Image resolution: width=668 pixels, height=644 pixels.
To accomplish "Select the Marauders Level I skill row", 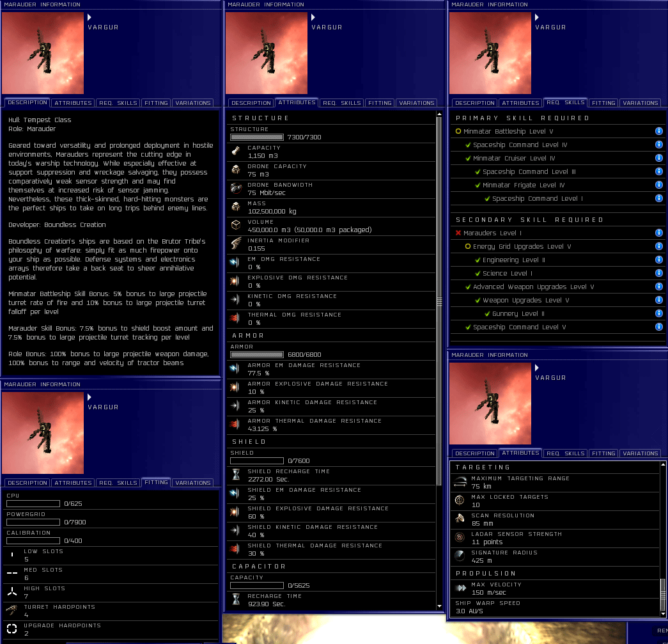I will pos(558,233).
